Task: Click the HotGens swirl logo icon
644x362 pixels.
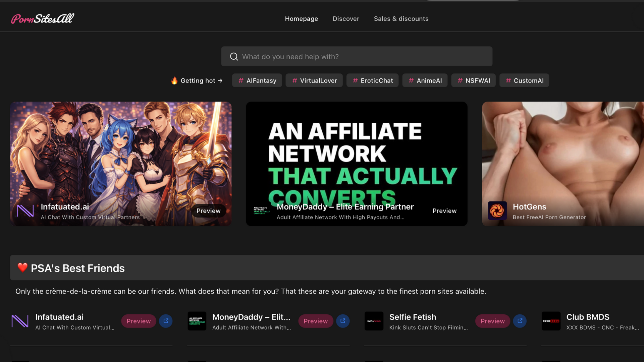Action: pos(497,210)
